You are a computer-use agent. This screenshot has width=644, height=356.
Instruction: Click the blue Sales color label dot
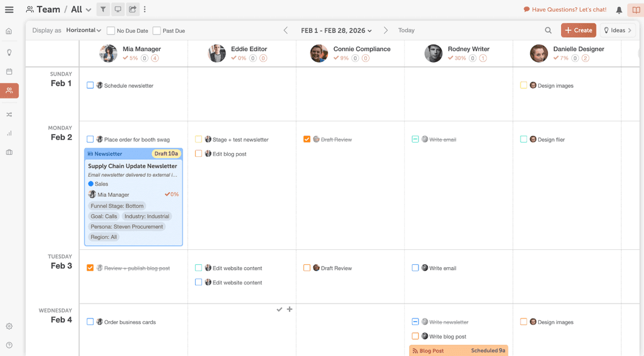pos(91,184)
